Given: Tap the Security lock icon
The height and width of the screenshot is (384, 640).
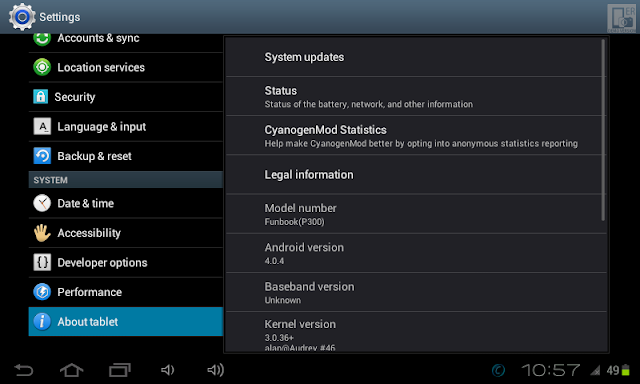Looking at the screenshot, I should point(40,97).
